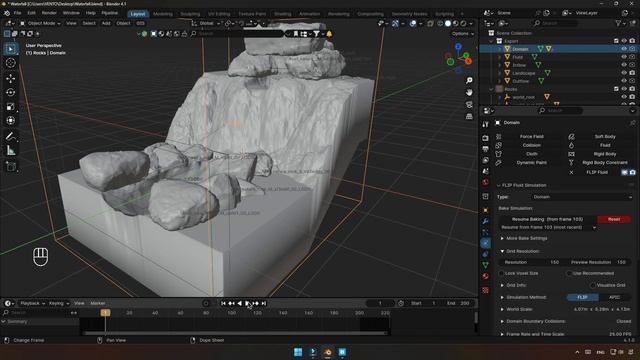Open the Resume from frame dropdown
This screenshot has height=360, width=640.
(547, 227)
